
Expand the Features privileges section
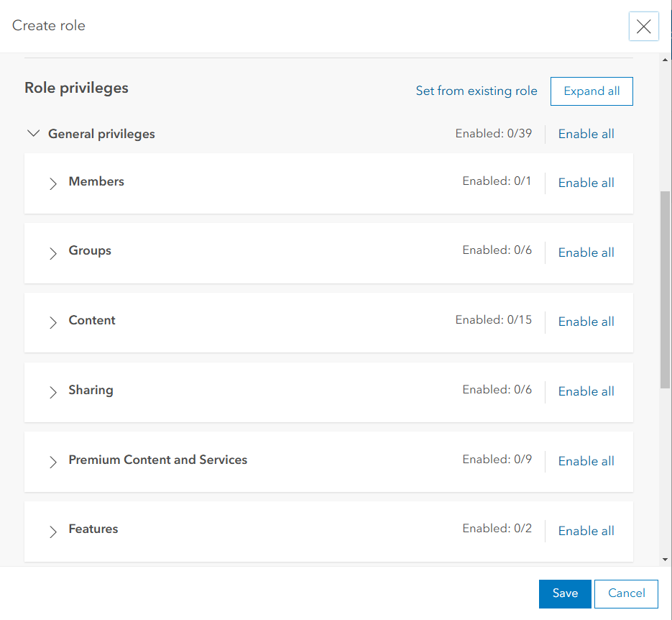tap(52, 531)
